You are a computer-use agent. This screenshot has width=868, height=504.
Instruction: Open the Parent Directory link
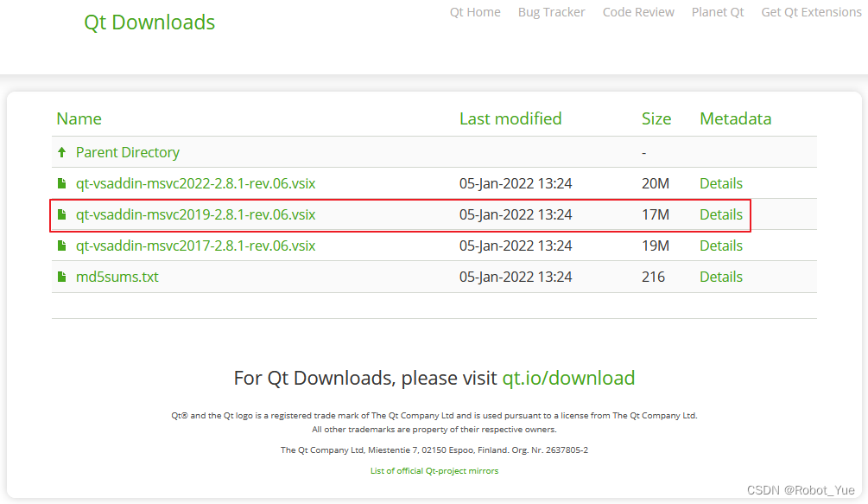[x=127, y=152]
